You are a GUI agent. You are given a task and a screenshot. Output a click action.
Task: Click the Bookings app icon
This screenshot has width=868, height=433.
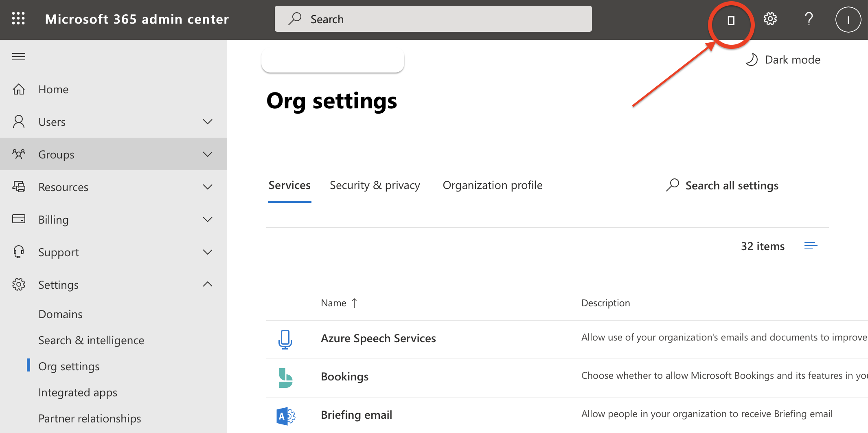coord(285,377)
